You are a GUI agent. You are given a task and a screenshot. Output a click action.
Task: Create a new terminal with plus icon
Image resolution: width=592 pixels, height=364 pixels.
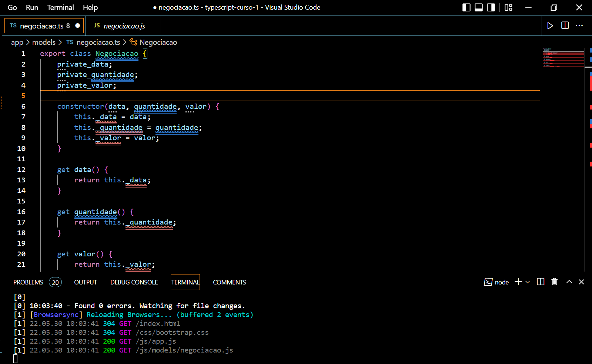[518, 282]
